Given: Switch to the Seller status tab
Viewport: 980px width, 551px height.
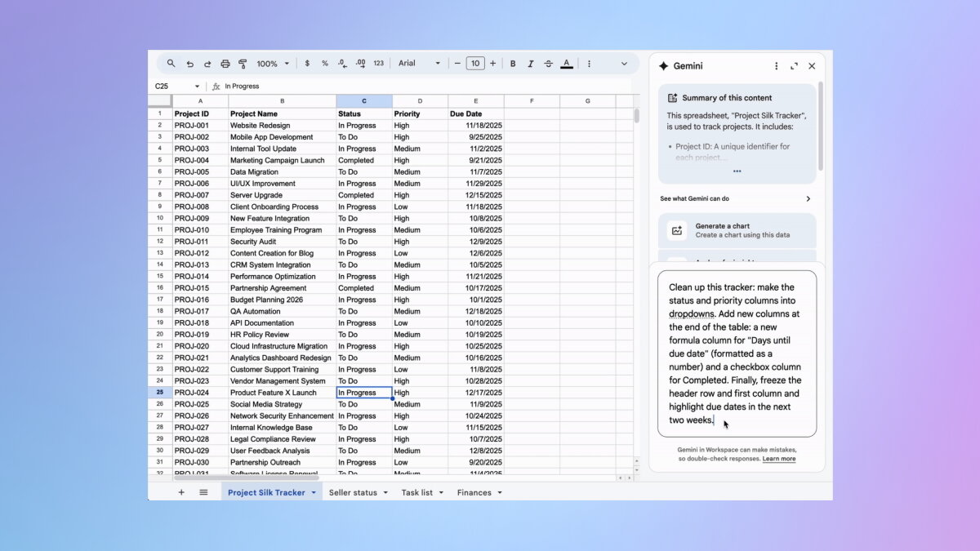Looking at the screenshot, I should click(x=353, y=492).
